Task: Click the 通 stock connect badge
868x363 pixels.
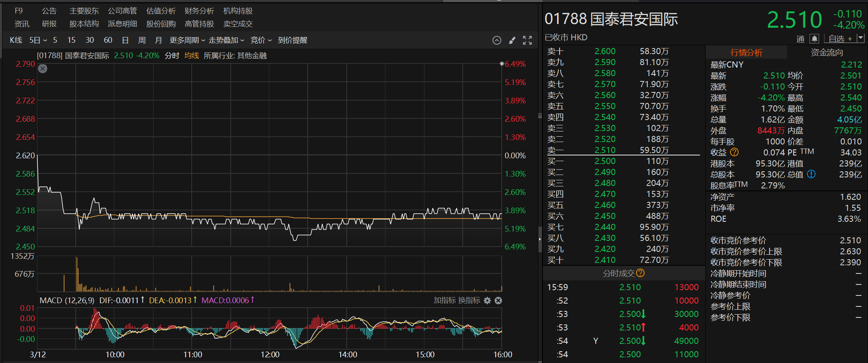Action: (800, 39)
